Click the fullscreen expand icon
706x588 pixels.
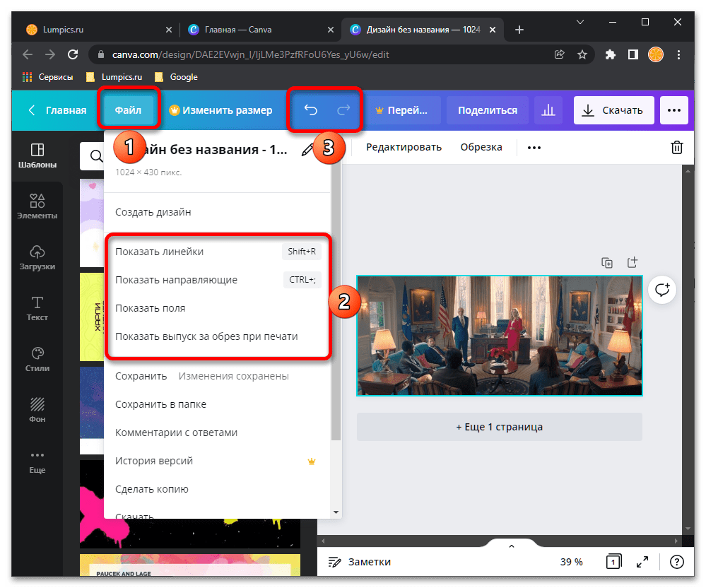[642, 562]
